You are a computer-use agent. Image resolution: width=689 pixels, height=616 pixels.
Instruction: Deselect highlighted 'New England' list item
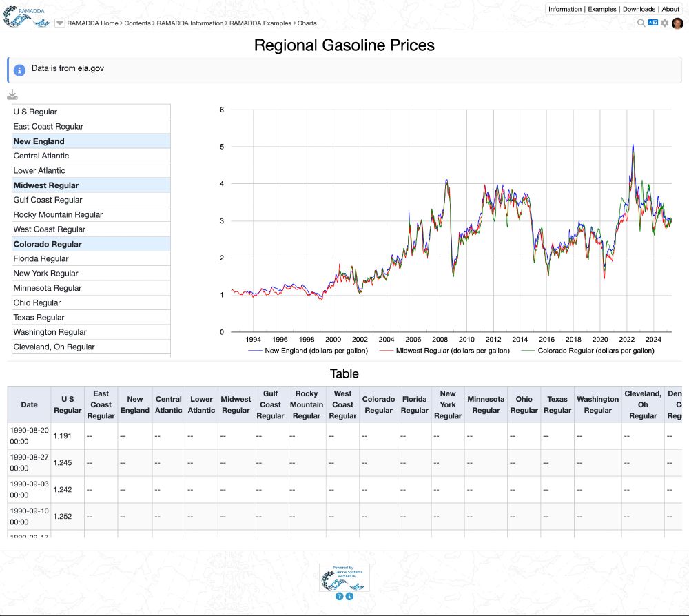tap(92, 141)
